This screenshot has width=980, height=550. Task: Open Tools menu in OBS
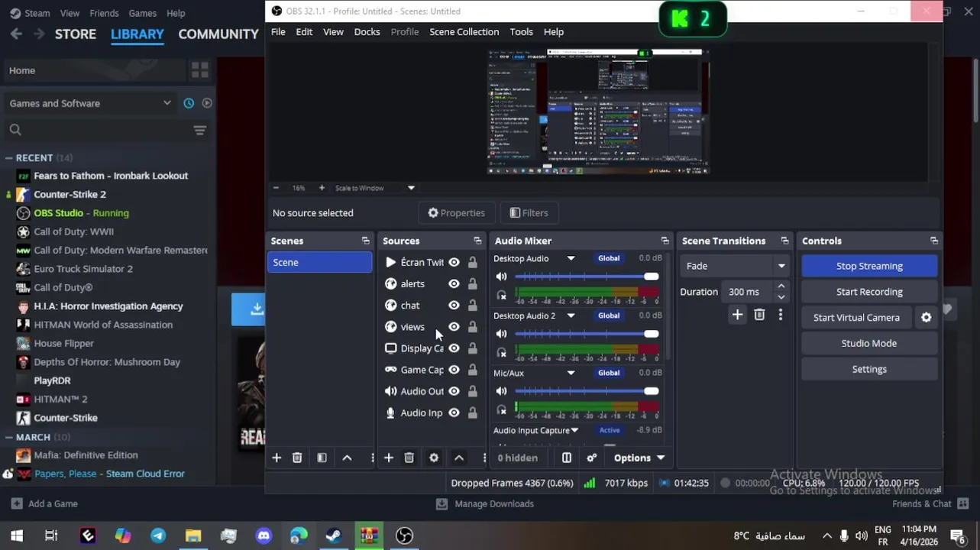521,31
